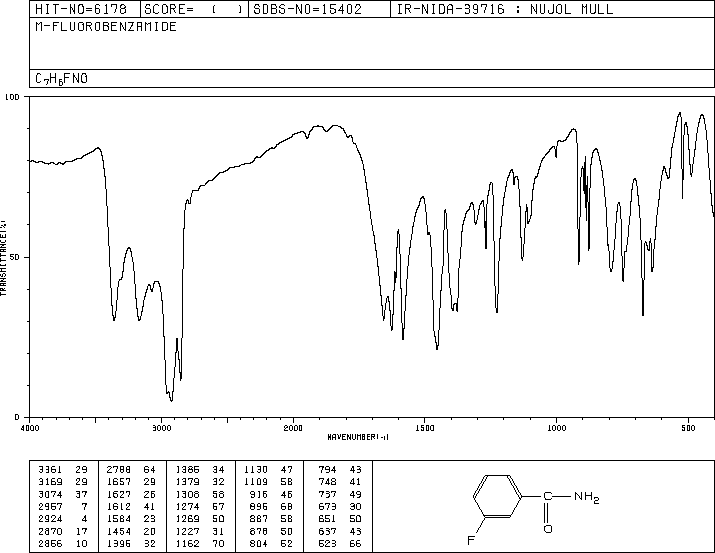The height and width of the screenshot is (553, 715).
Task: Select the 2924 peak entry in table
Action: tap(63, 519)
